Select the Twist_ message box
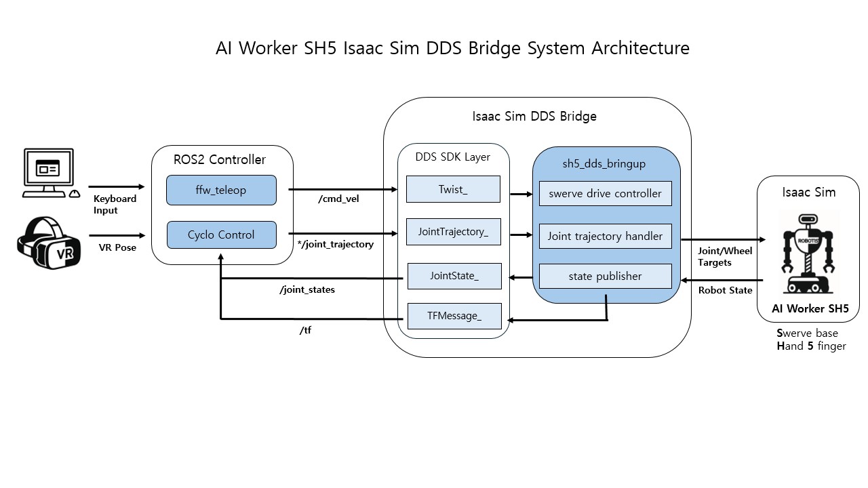The image size is (868, 488). click(453, 189)
